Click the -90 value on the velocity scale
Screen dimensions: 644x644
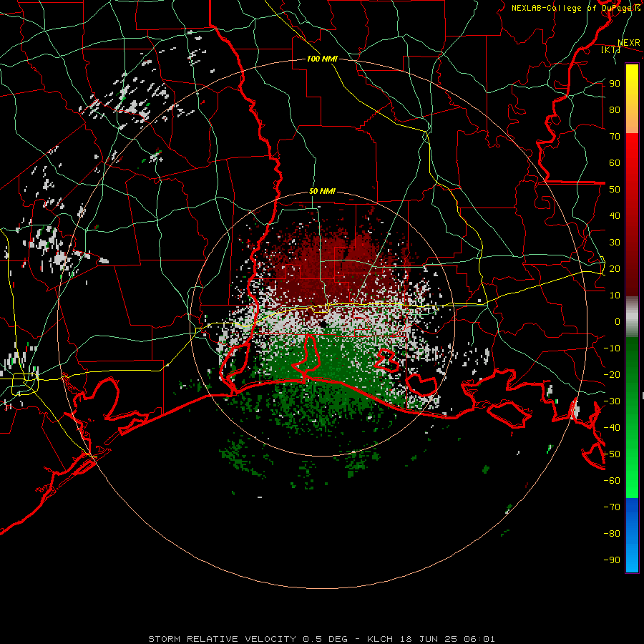click(612, 560)
